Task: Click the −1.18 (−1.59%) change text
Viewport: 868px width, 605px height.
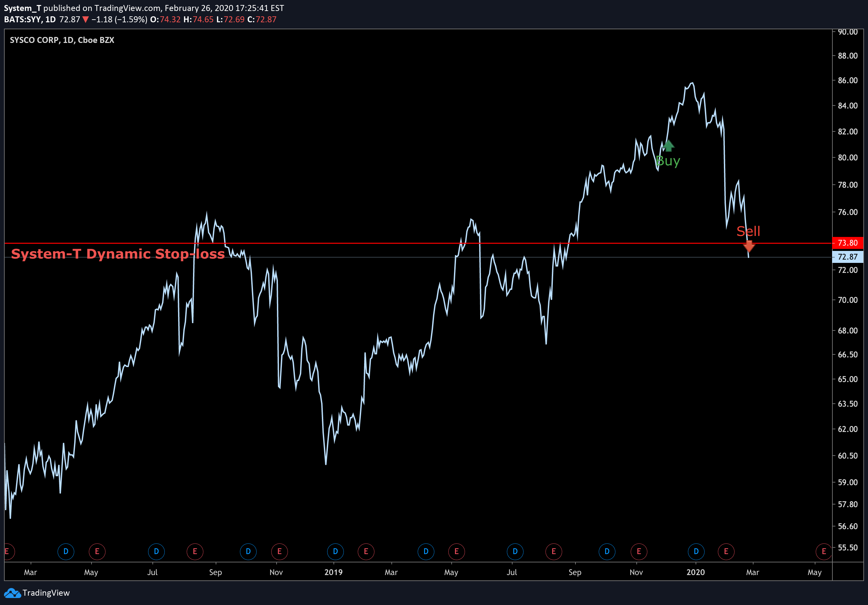Action: tap(119, 20)
